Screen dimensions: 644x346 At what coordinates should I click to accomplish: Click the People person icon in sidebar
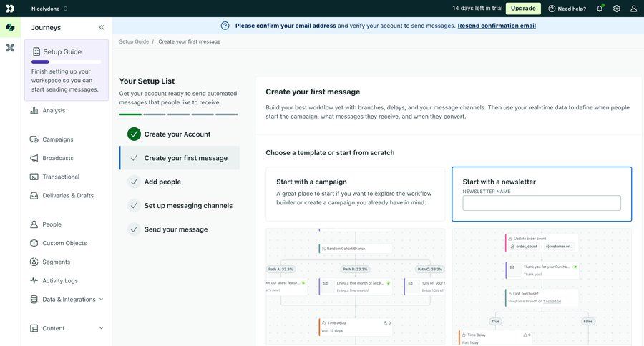pyautogui.click(x=34, y=224)
